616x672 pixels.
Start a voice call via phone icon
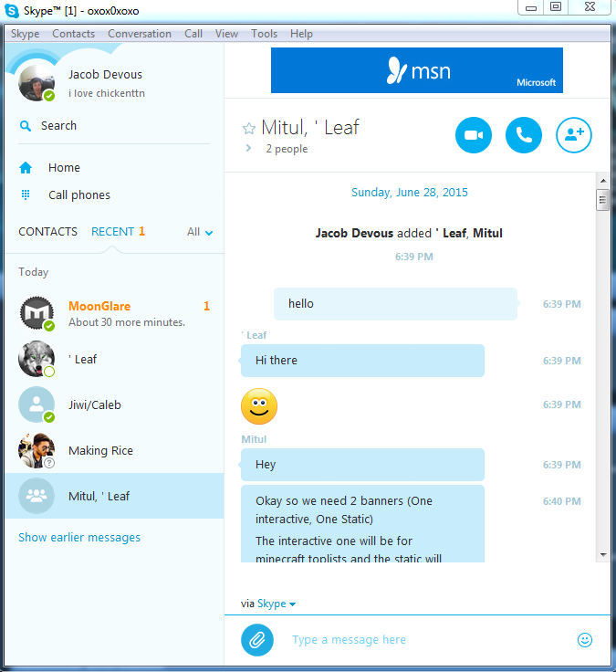[x=524, y=135]
